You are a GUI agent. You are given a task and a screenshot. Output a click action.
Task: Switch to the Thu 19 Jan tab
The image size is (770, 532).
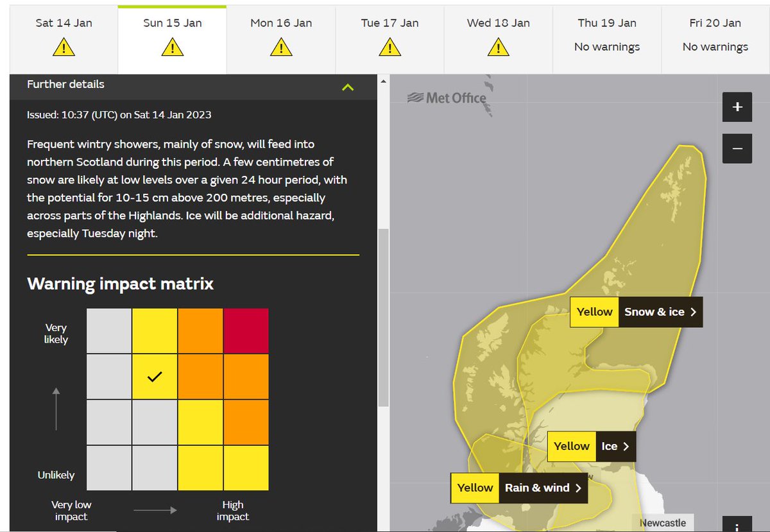click(x=607, y=39)
